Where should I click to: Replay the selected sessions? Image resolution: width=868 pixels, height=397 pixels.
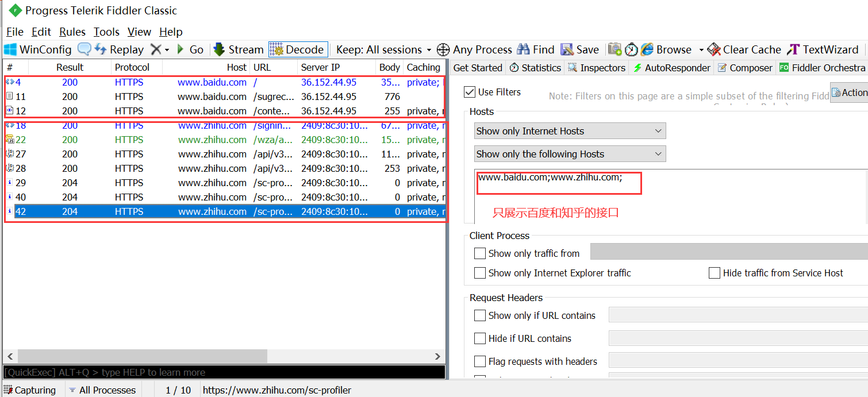click(119, 49)
